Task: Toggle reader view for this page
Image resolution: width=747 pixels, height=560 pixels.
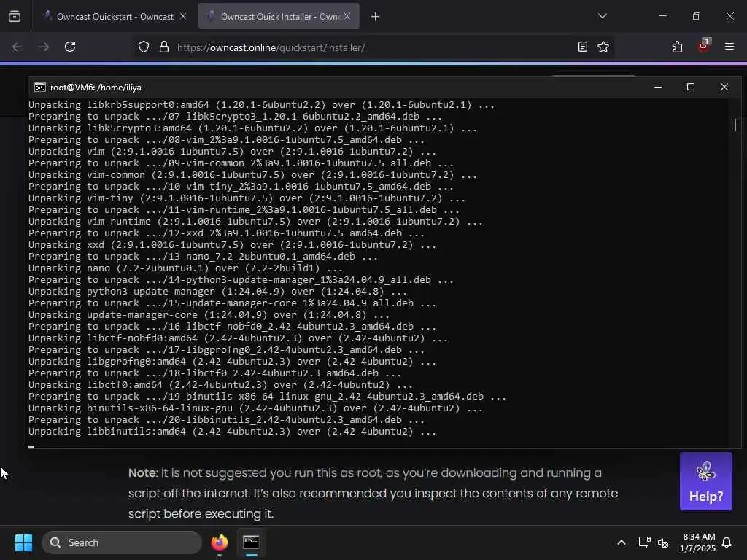Action: tap(582, 47)
